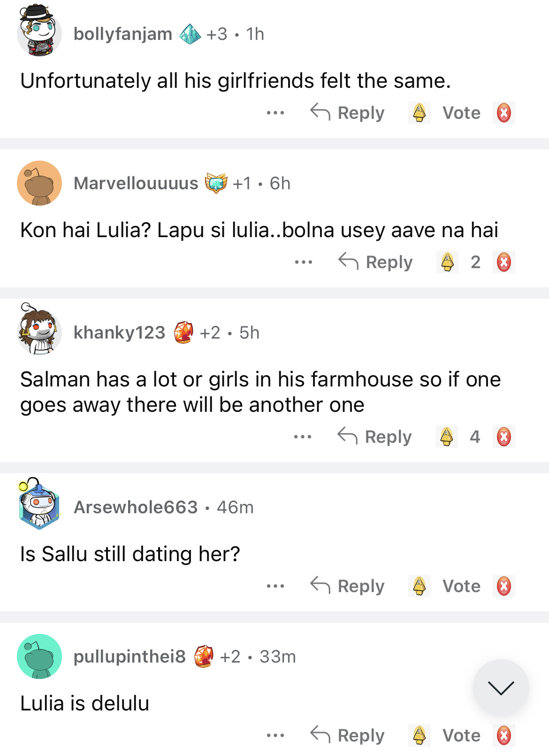The height and width of the screenshot is (756, 549).
Task: Downvote bollyfanjam's comment
Action: click(503, 113)
